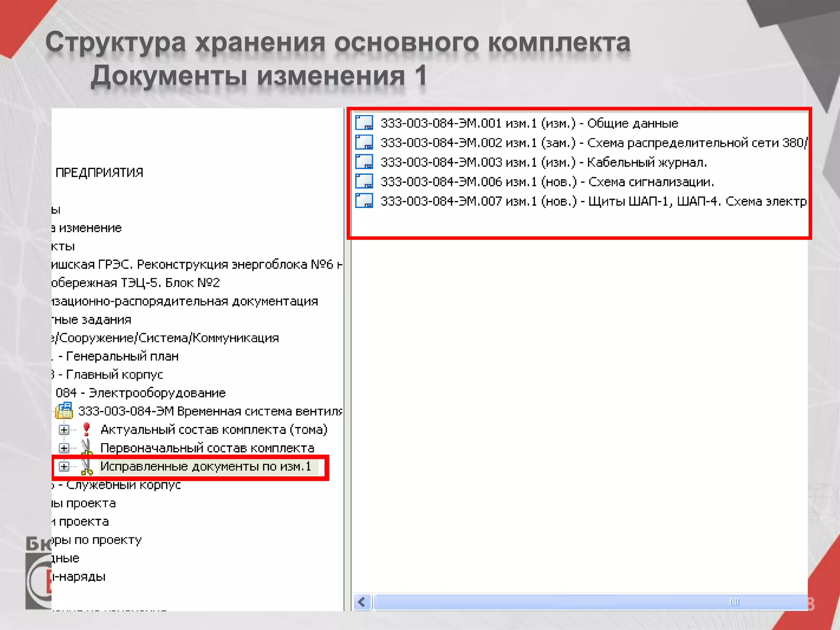Viewport: 840px width, 630px height.
Task: Select tree item Актуальный состав комплекта (тома)
Action: click(x=214, y=429)
